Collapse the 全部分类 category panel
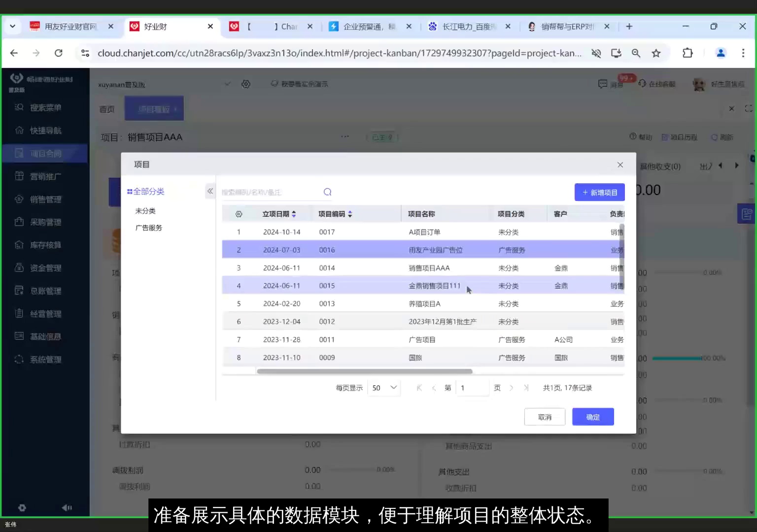Screen dimensions: 757x532 [x=210, y=191]
